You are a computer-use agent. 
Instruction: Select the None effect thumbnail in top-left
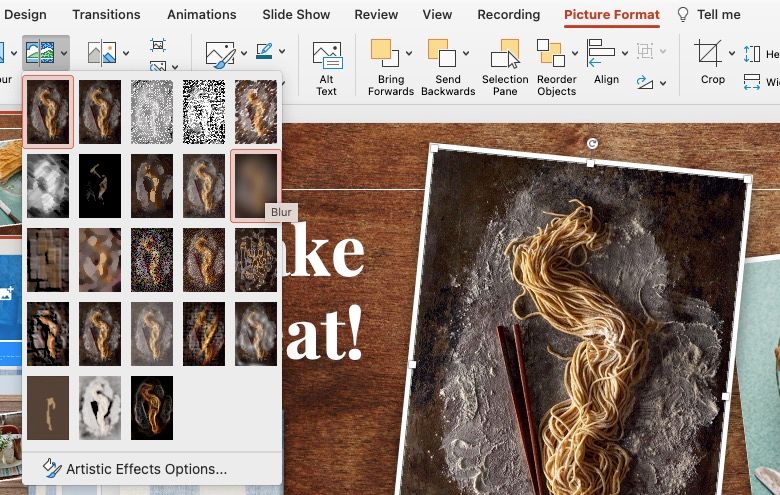[48, 112]
